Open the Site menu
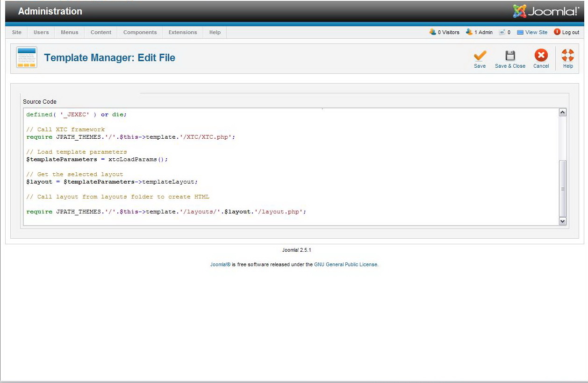The height and width of the screenshot is (383, 588). (x=17, y=32)
